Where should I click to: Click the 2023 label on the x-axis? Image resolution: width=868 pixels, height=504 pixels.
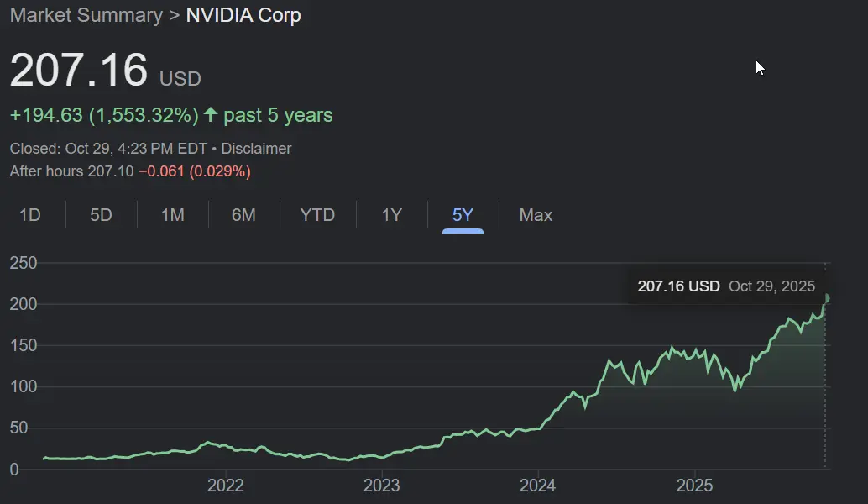pyautogui.click(x=381, y=486)
